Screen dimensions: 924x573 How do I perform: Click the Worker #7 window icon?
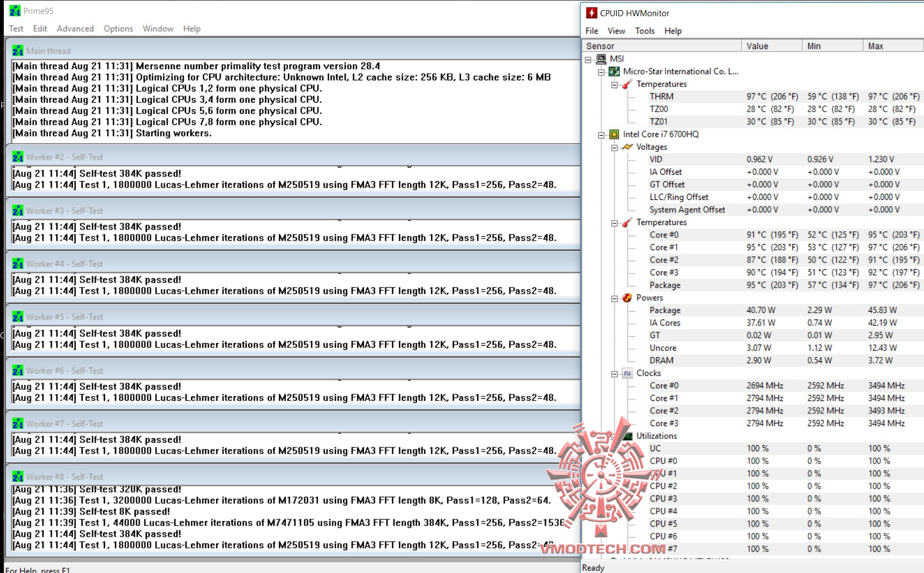click(x=18, y=423)
